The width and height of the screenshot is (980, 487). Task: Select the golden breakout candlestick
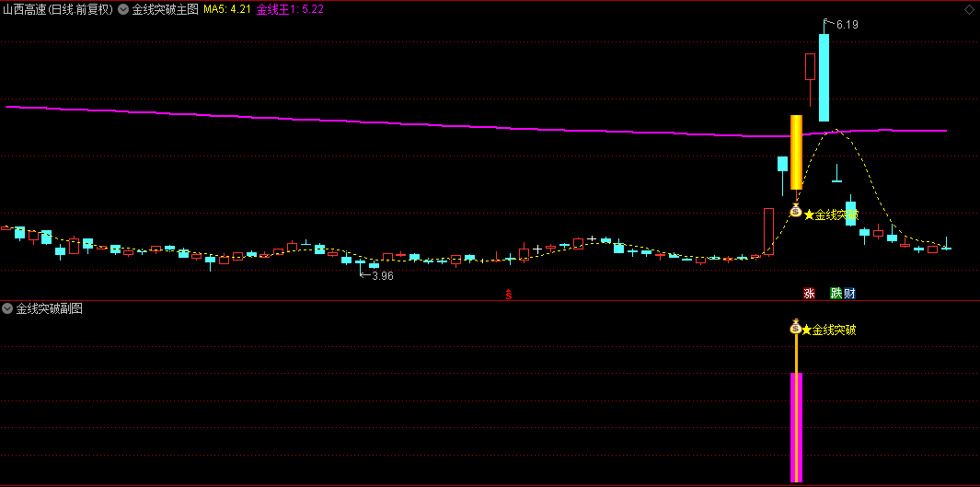[796, 152]
